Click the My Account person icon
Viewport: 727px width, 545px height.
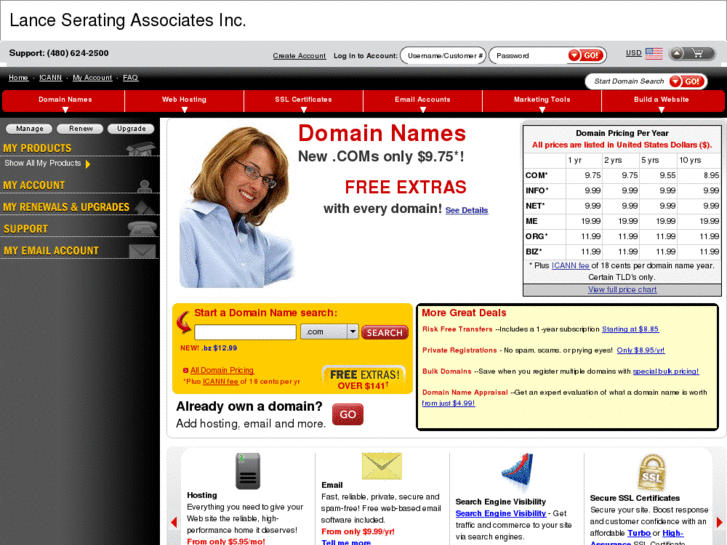click(x=145, y=186)
